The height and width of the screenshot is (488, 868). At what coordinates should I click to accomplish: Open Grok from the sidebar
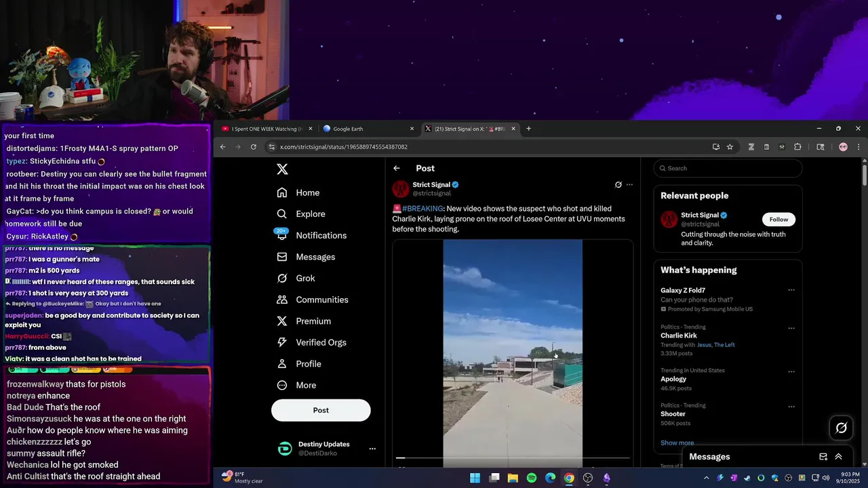coord(296,279)
